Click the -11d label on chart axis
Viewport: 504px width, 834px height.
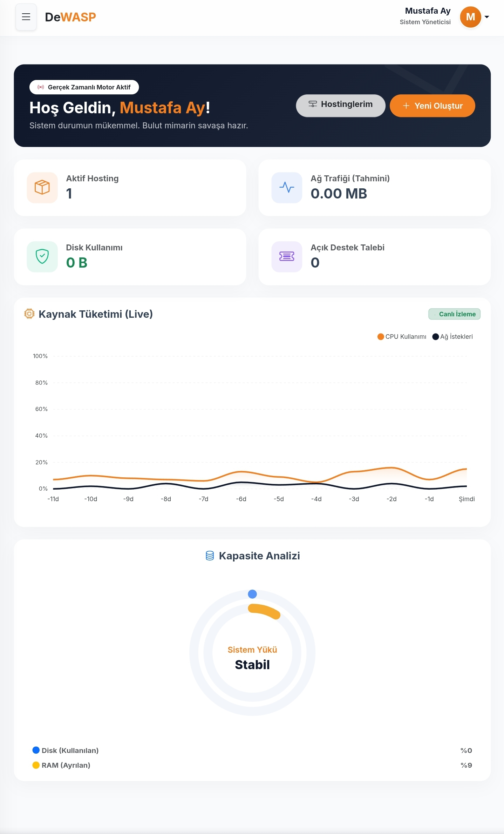coord(53,499)
